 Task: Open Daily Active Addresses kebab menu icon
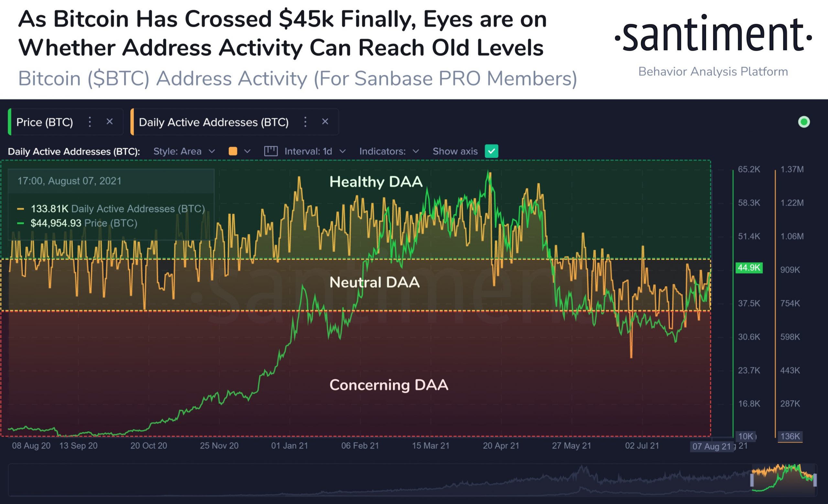pyautogui.click(x=305, y=122)
